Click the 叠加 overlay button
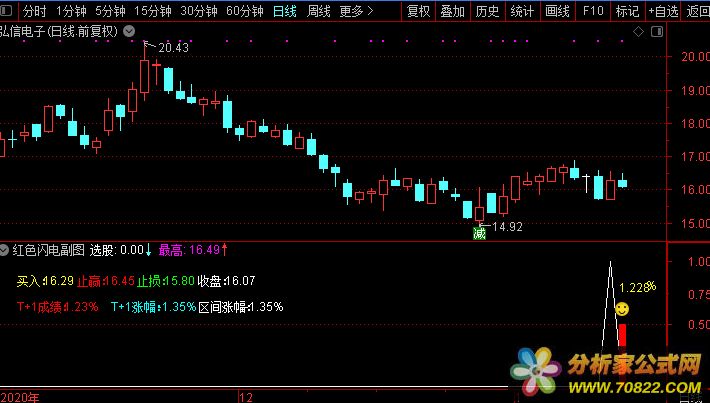 point(453,11)
